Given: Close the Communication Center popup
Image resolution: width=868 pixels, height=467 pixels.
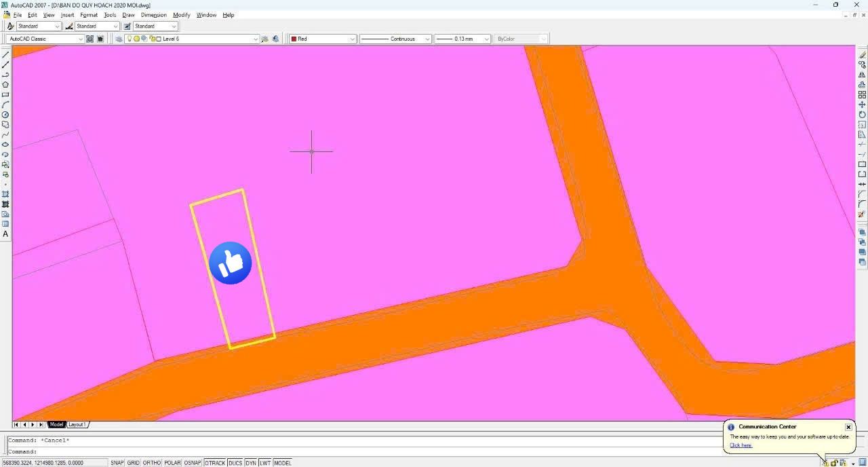Looking at the screenshot, I should click(848, 427).
